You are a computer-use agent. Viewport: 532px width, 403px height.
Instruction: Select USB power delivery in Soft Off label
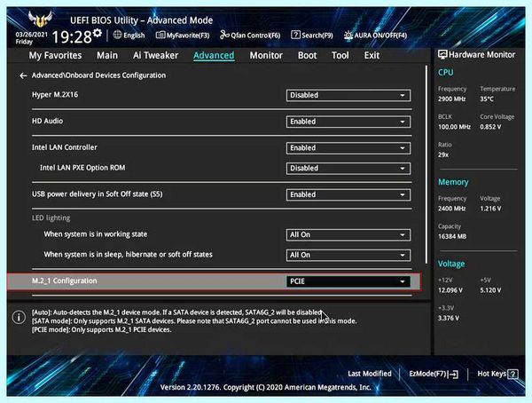click(97, 194)
